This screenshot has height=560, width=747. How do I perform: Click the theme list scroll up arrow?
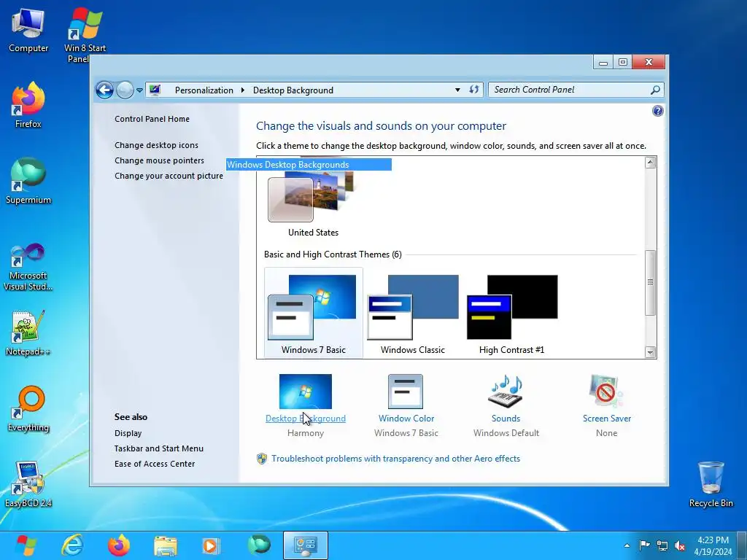650,163
